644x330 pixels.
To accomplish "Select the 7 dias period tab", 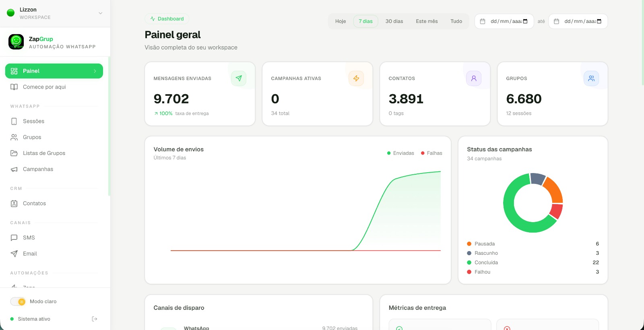I will tap(365, 21).
